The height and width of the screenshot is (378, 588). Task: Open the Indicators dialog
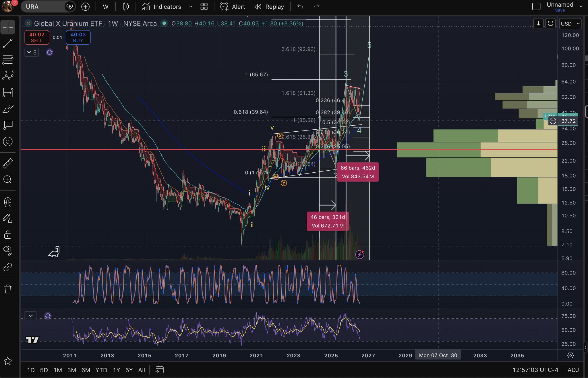coord(162,7)
